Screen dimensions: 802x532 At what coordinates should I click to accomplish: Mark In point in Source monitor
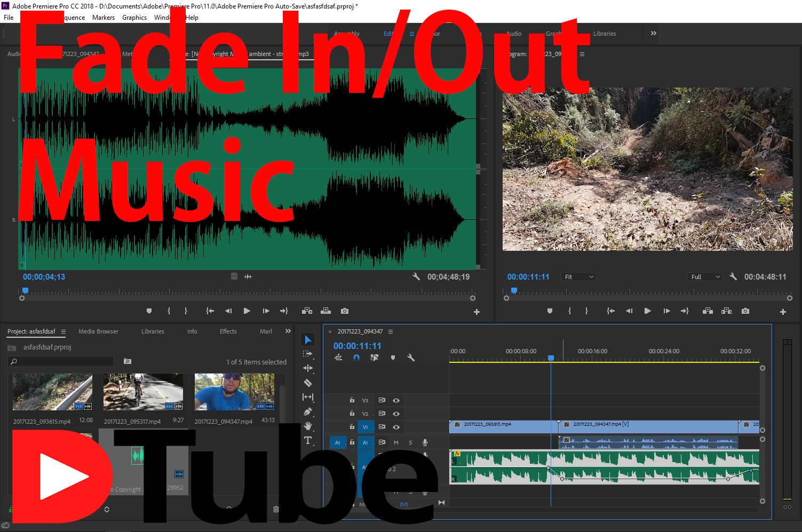169,311
